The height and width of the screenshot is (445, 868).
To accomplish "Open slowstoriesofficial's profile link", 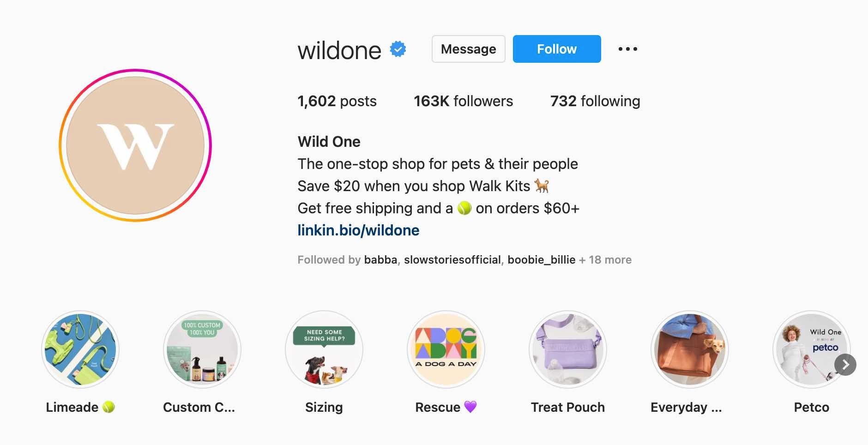I will (x=452, y=260).
